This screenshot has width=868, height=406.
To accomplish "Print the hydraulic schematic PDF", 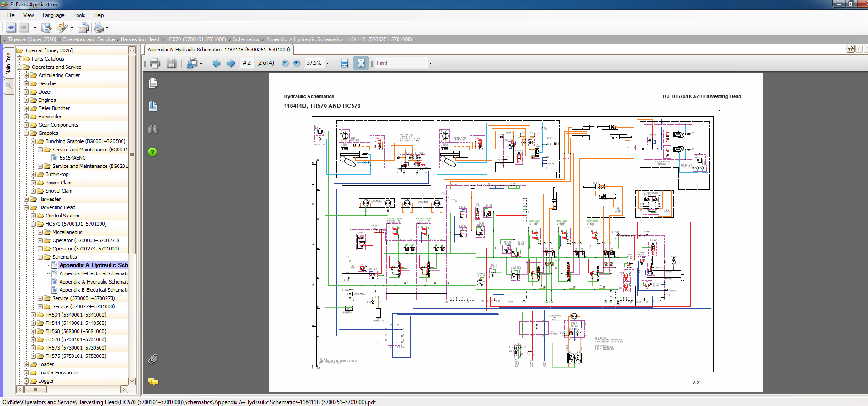I will [155, 63].
